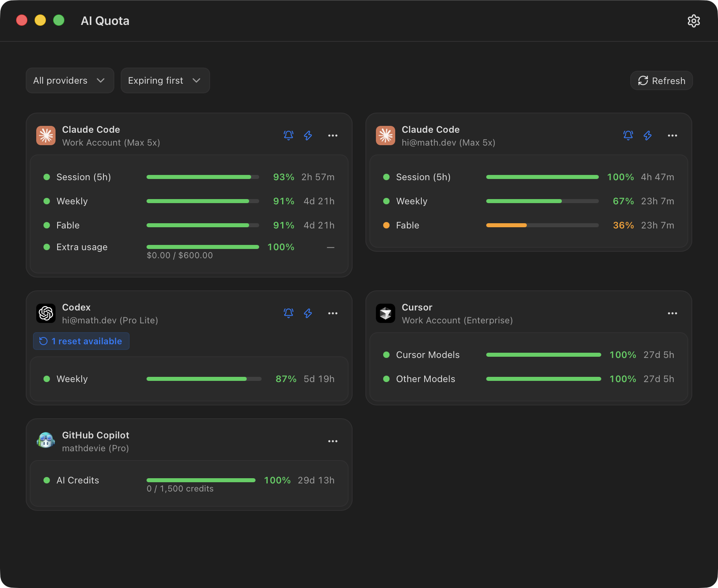The width and height of the screenshot is (718, 588).
Task: Click the green status dot beside Extra usage
Action: tap(47, 247)
